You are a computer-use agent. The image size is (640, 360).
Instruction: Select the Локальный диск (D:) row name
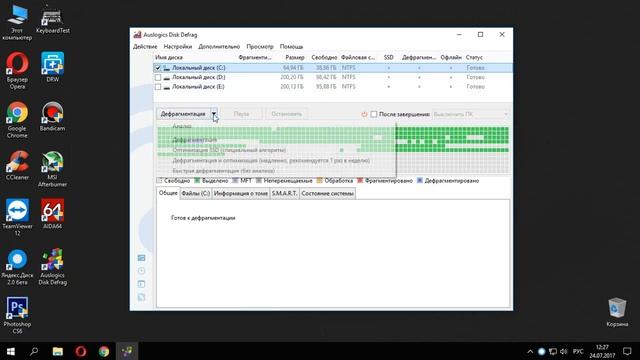pyautogui.click(x=198, y=77)
